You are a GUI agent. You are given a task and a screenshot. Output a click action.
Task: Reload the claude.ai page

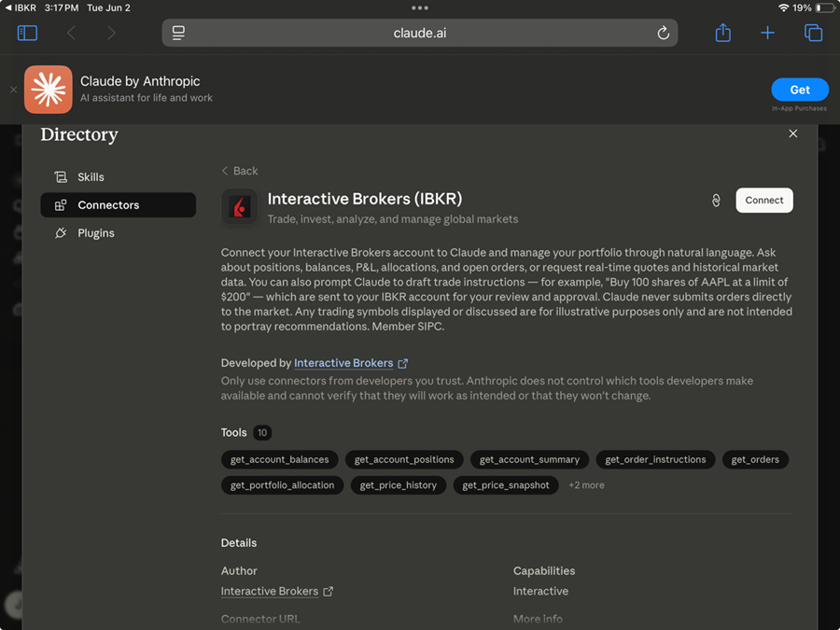(x=664, y=33)
